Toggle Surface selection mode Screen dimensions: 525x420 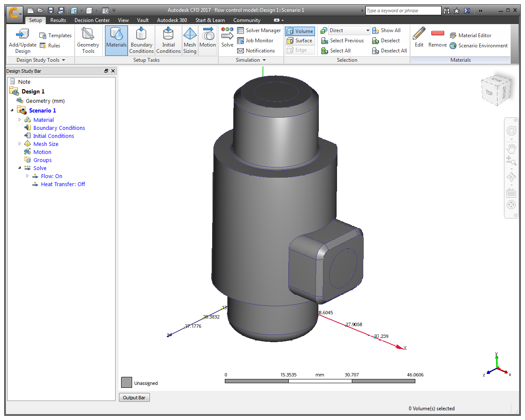click(x=300, y=41)
